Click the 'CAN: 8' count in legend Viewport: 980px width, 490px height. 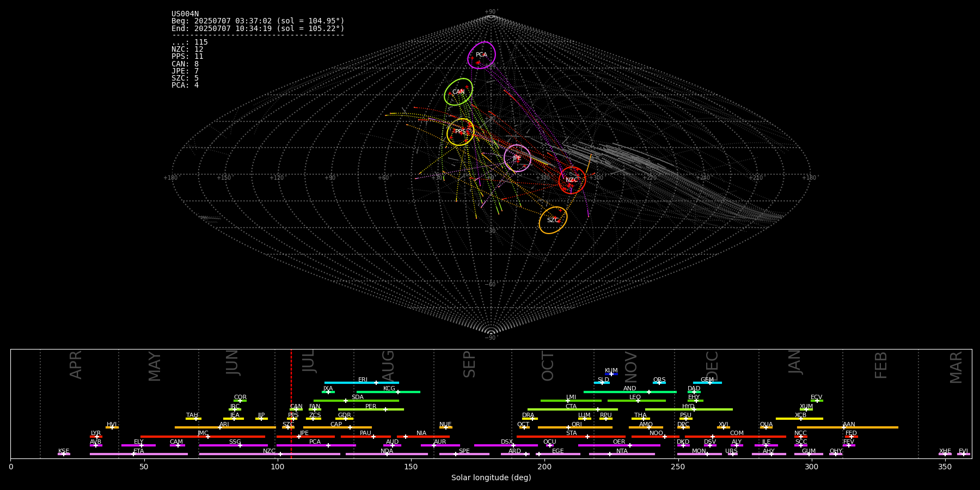pos(185,64)
